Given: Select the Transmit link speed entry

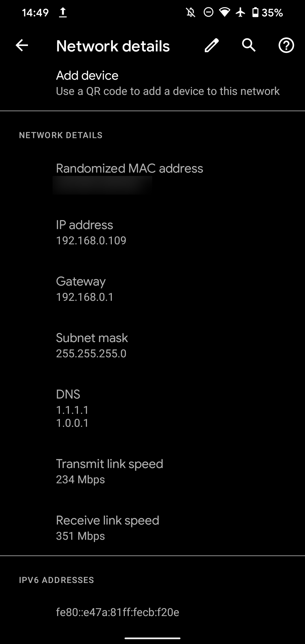Looking at the screenshot, I should pyautogui.click(x=152, y=471).
